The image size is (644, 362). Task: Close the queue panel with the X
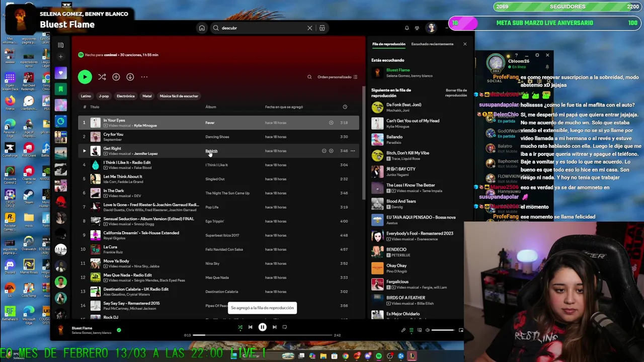465,44
